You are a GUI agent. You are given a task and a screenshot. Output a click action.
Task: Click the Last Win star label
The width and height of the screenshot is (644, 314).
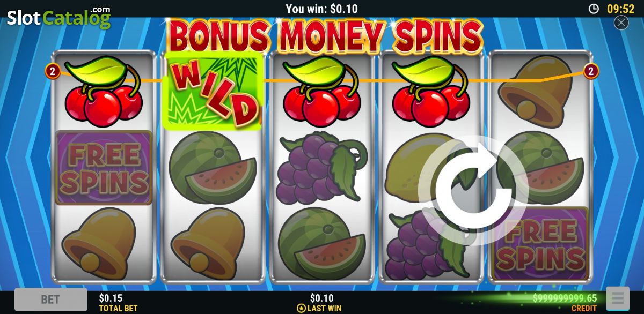(319, 308)
